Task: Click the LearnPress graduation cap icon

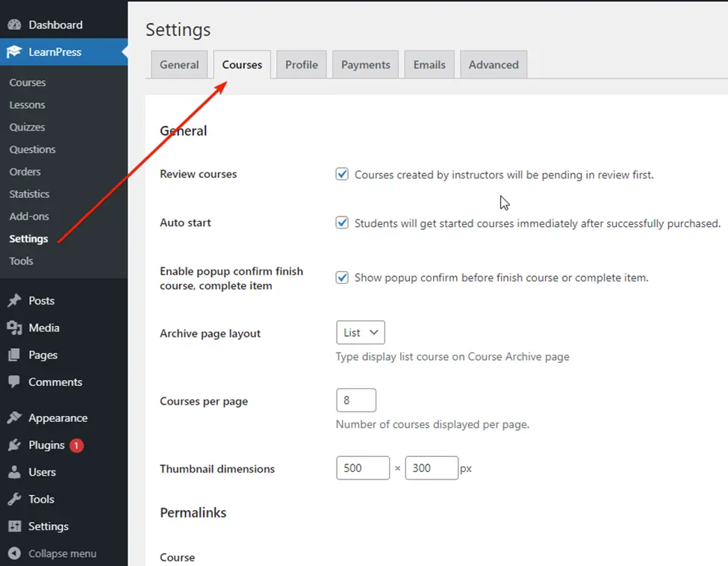Action: (14, 52)
